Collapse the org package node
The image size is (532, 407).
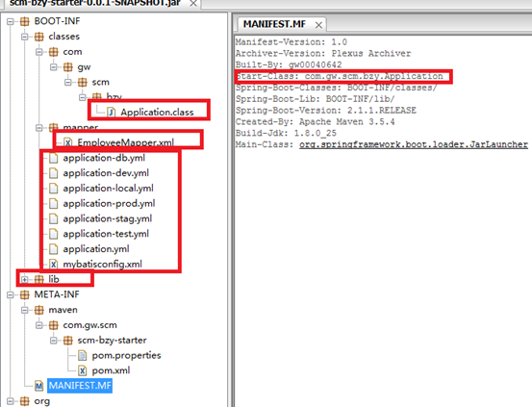point(11,401)
